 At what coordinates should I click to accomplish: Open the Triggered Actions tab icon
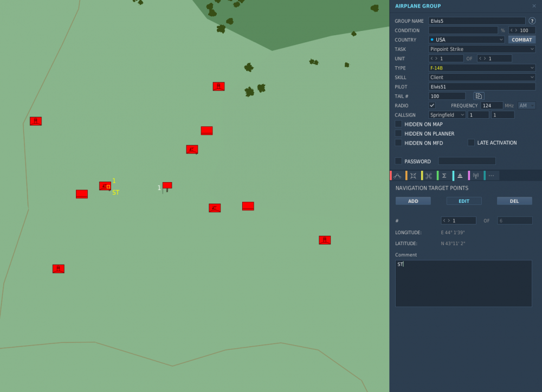(429, 176)
